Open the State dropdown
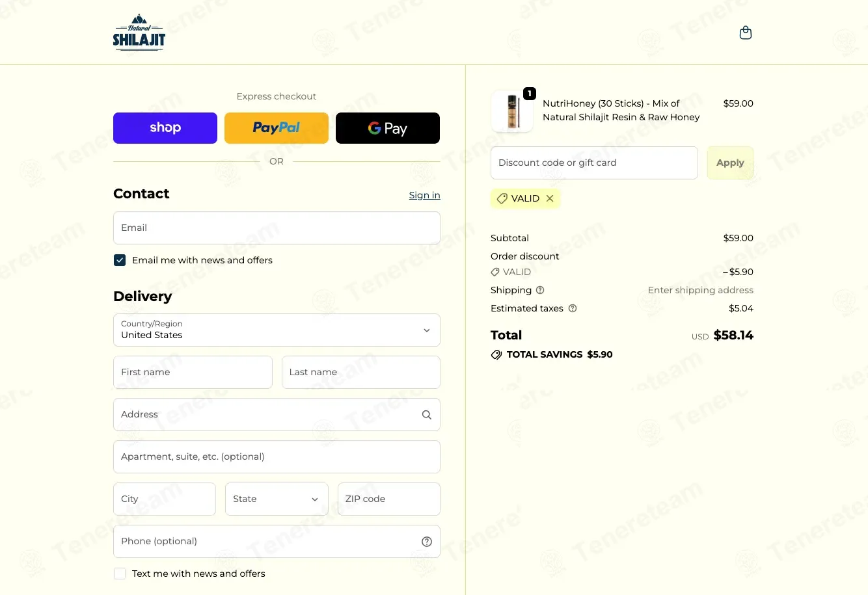The width and height of the screenshot is (868, 595). pyautogui.click(x=277, y=499)
